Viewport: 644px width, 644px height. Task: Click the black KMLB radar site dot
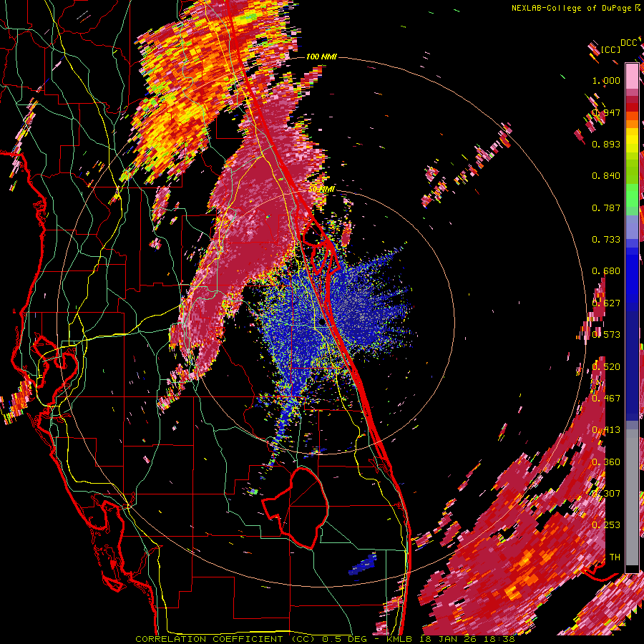pos(321,323)
